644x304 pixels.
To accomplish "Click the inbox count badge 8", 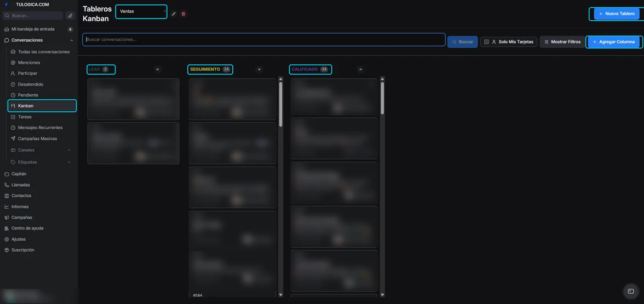I will coord(70,29).
